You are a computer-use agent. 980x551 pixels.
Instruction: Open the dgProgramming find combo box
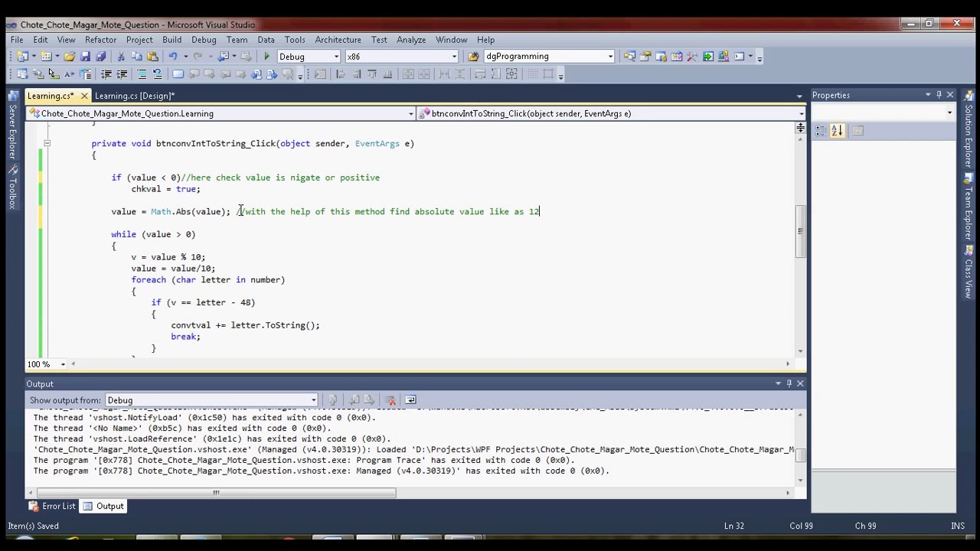pos(610,57)
